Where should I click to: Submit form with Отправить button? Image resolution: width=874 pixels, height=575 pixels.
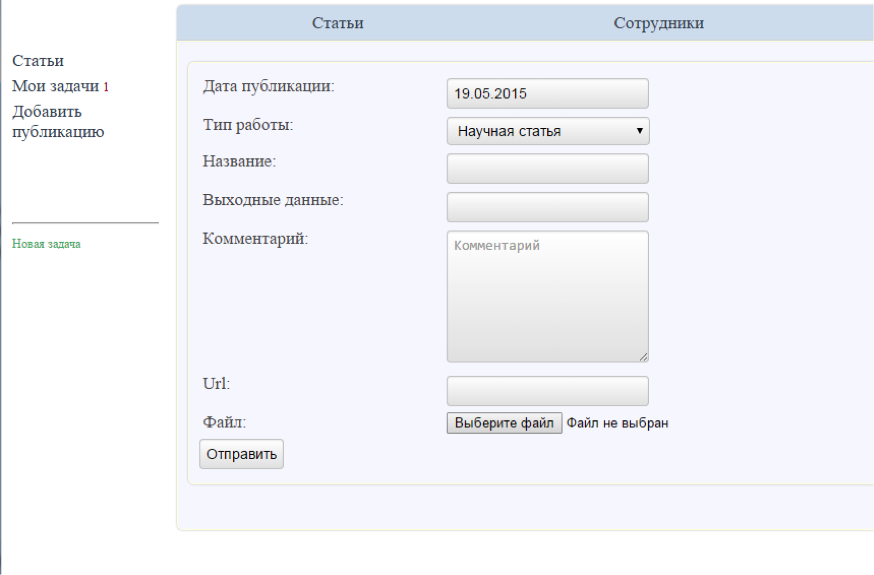click(241, 454)
